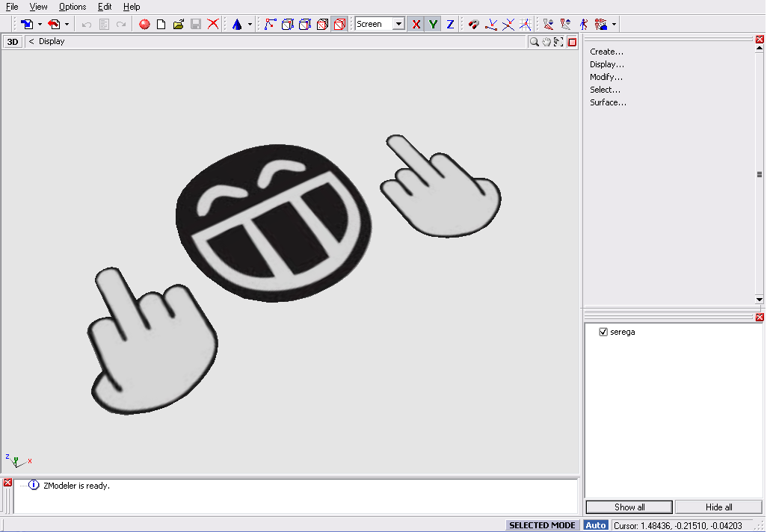Image resolution: width=767 pixels, height=532 pixels.
Task: Click the Undo arrow icon
Action: coord(87,24)
